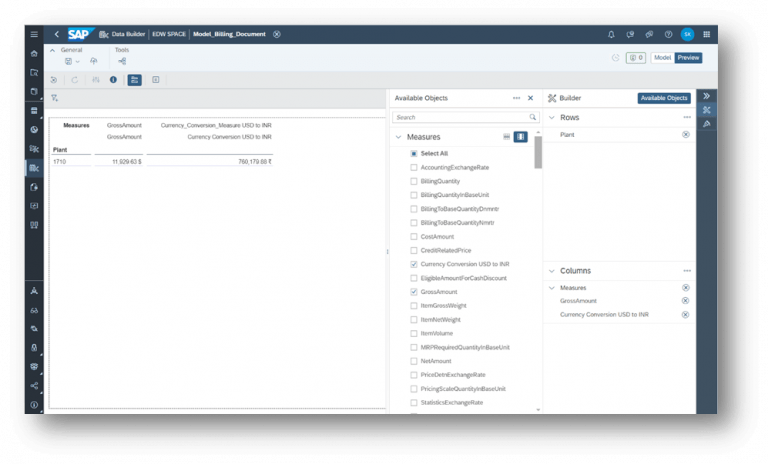Collapse the Measures section
768x464 pixels.
tap(399, 137)
